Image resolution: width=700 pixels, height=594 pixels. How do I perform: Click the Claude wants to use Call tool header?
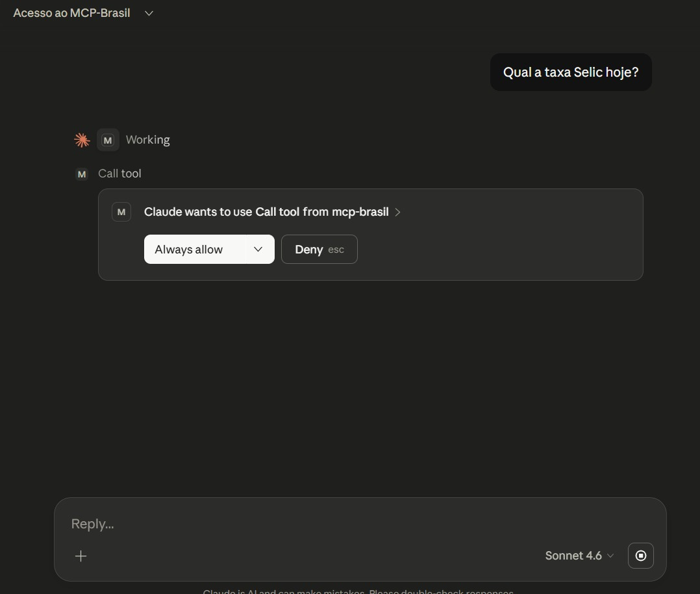(x=266, y=212)
